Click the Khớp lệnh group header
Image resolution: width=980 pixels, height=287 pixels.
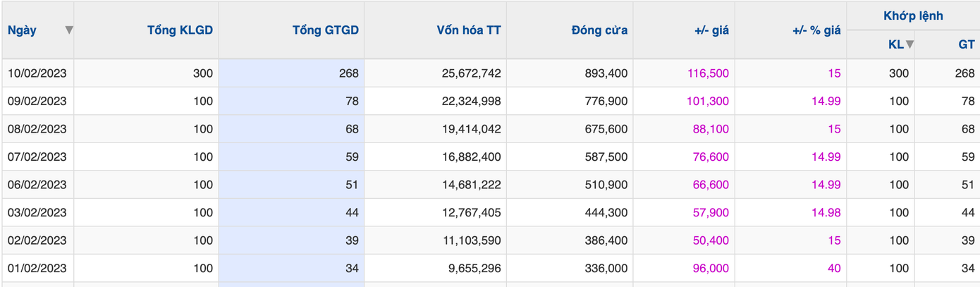[x=913, y=16]
